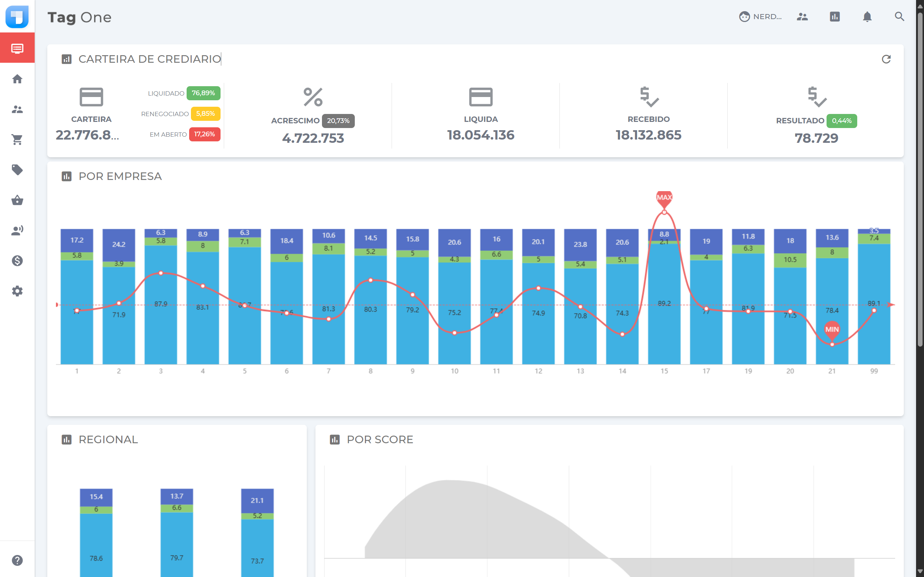Image resolution: width=924 pixels, height=577 pixels.
Task: Open the people group sidebar item
Action: (x=17, y=110)
